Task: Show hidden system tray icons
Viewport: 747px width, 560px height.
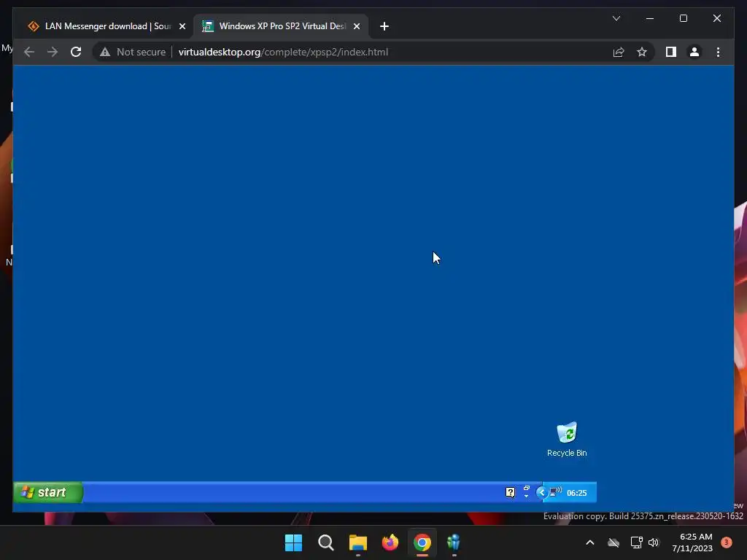Action: point(589,542)
